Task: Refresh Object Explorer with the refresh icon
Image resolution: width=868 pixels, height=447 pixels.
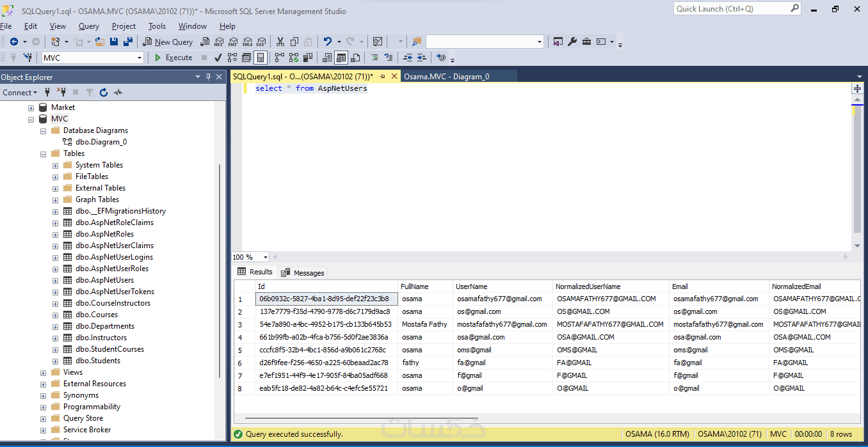Action: coord(104,93)
